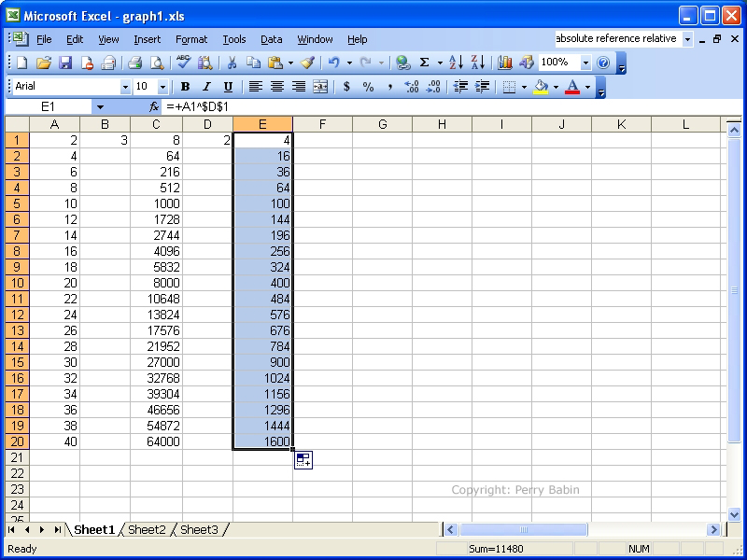Click the Cut scissors icon
Viewport: 747px width, 560px height.
[232, 63]
